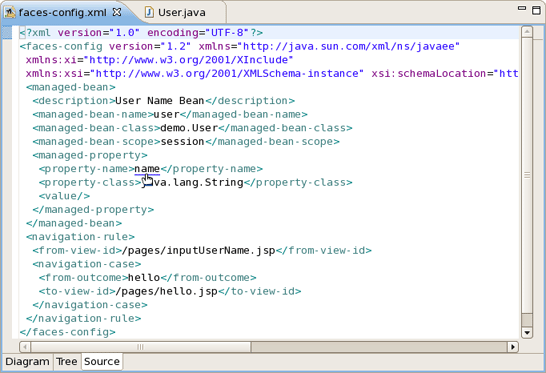Click 'User Name Bean' description text
Screen dimensions: 546x373
[x=159, y=101]
